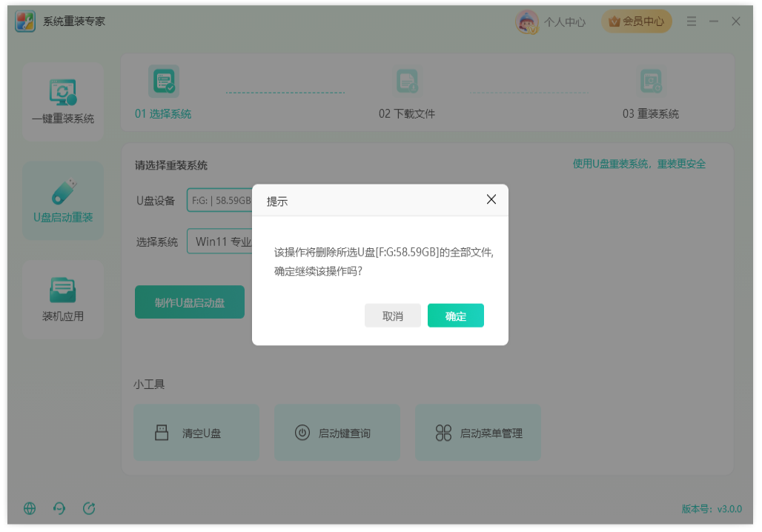762x532 pixels.
Task: Click the 01 选择系统 step icon
Action: click(x=164, y=82)
